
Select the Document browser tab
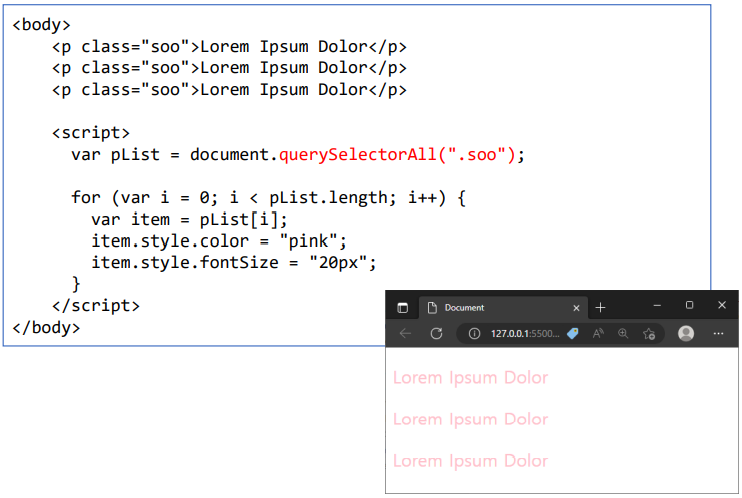pyautogui.click(x=504, y=308)
